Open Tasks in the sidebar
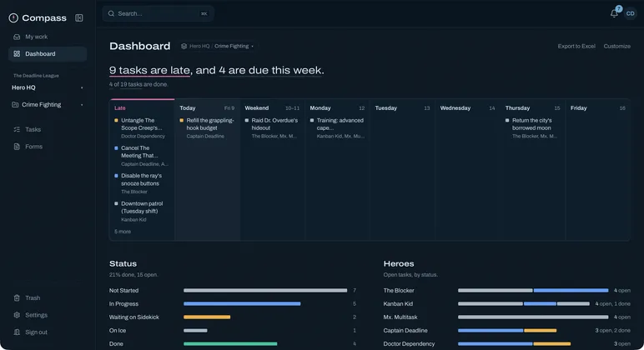644x350 pixels. 48,129
